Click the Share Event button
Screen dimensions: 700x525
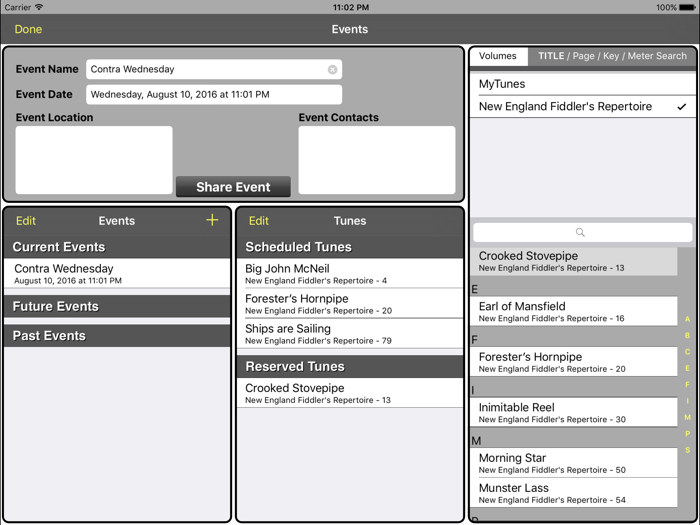pos(233,187)
